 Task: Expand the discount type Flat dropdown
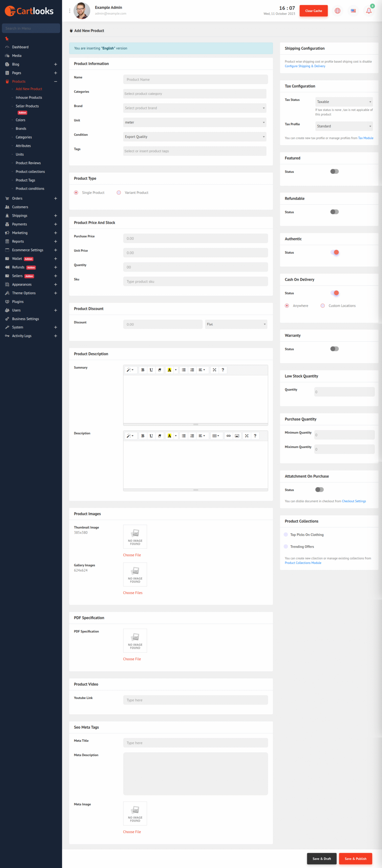pos(236,324)
